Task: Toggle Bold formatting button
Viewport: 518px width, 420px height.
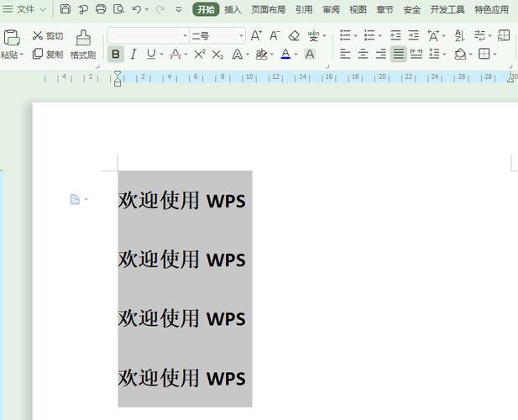Action: coord(116,54)
